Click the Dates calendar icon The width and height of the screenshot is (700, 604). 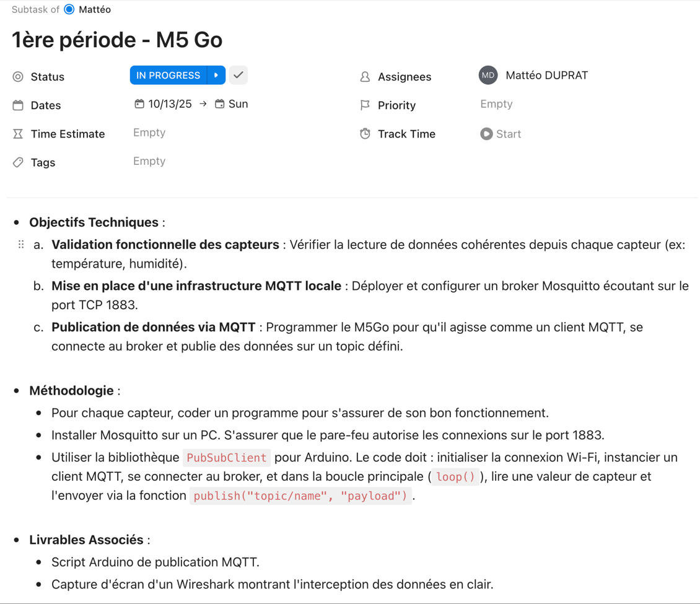click(x=17, y=105)
